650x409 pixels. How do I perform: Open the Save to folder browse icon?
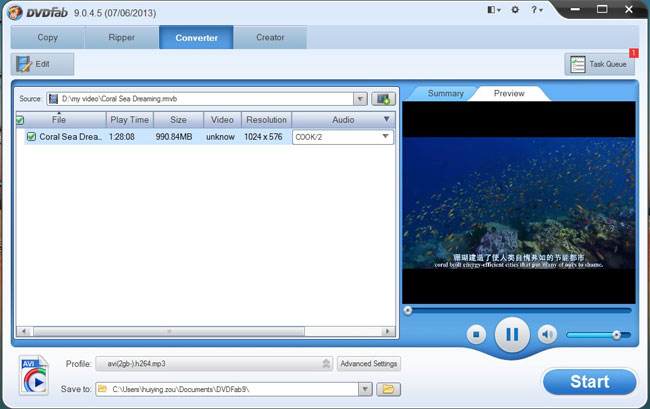[388, 389]
